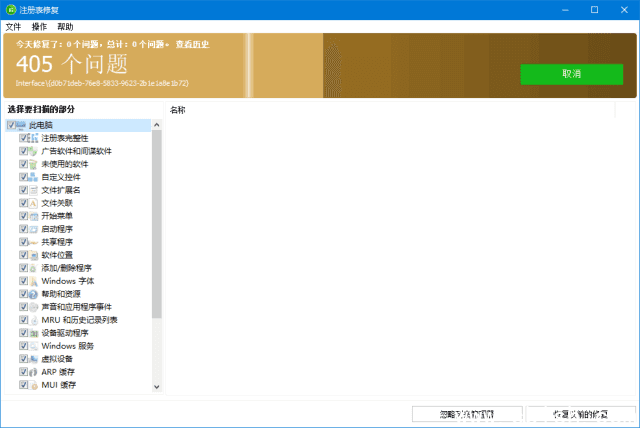Image resolution: width=640 pixels, height=428 pixels.
Task: Click the 启动程序 icon
Action: (x=33, y=229)
